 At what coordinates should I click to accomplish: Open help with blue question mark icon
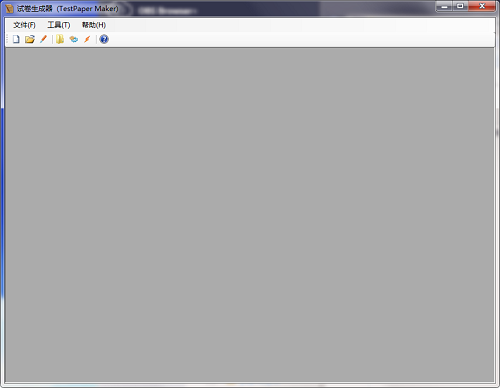click(104, 39)
